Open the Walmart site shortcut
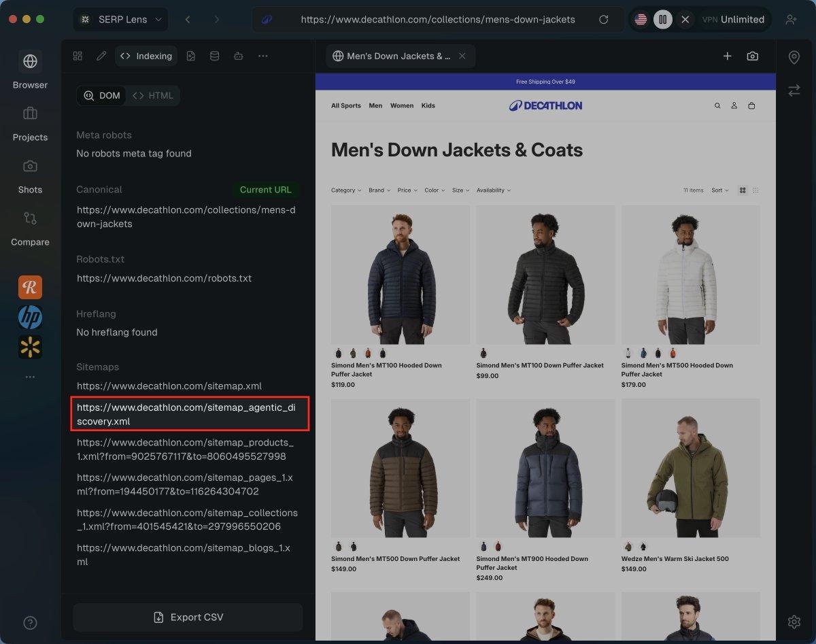This screenshot has height=644, width=816. pos(30,347)
